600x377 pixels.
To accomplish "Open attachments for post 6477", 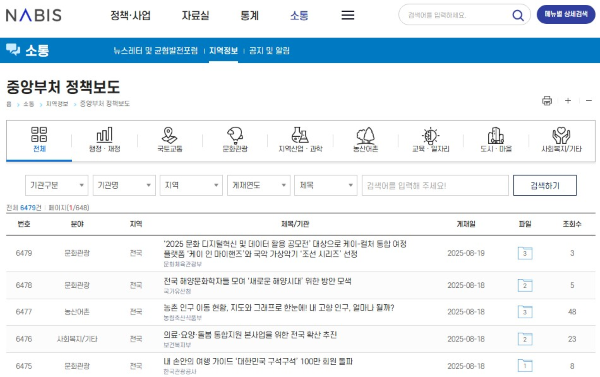I will point(525,312).
